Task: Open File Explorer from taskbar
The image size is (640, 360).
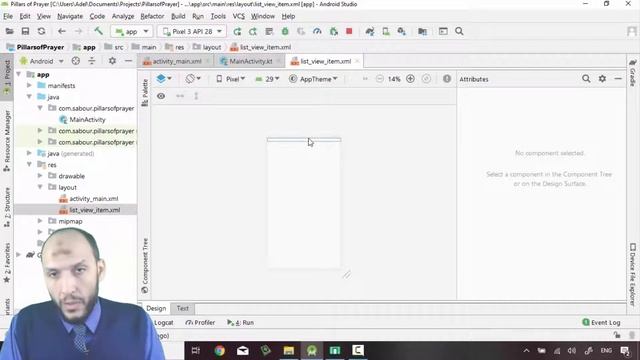Action: tap(289, 351)
